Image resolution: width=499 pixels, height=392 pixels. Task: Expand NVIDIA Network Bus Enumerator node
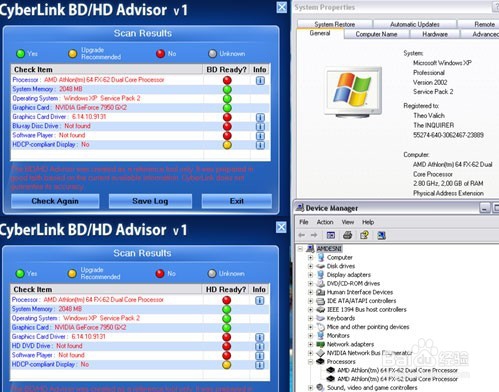[x=310, y=353]
